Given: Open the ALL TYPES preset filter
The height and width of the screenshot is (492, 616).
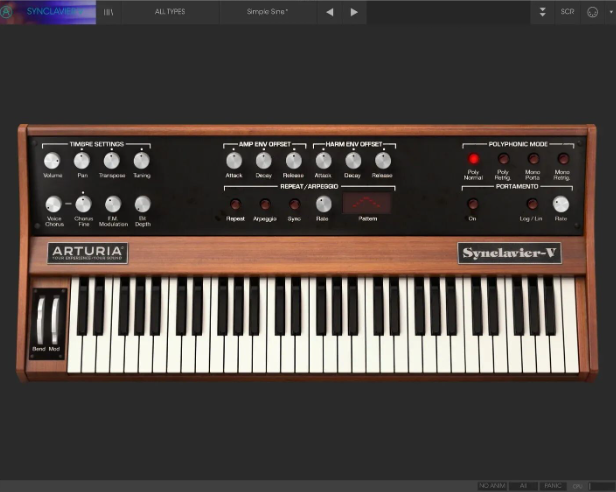Looking at the screenshot, I should (x=170, y=12).
